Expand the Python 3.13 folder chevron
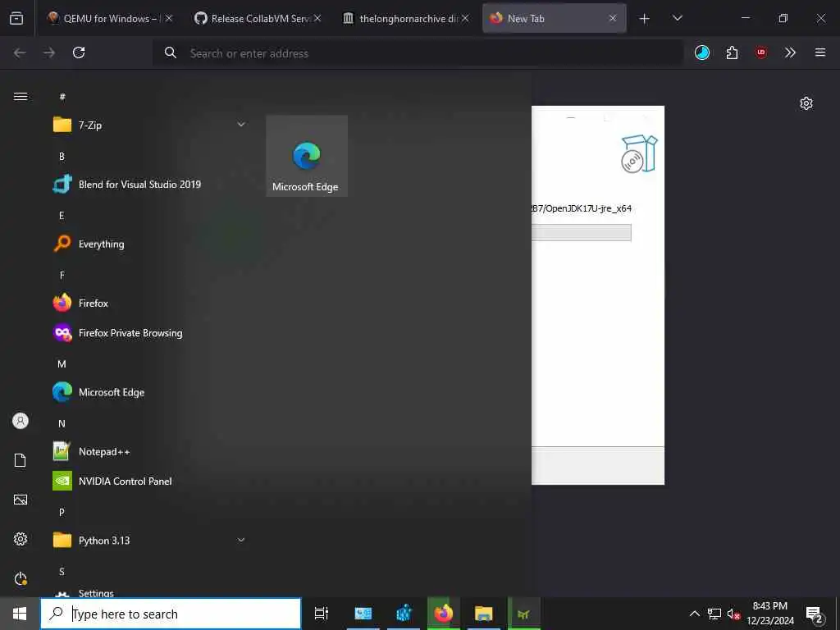Screen dimensions: 840x630 241,540
